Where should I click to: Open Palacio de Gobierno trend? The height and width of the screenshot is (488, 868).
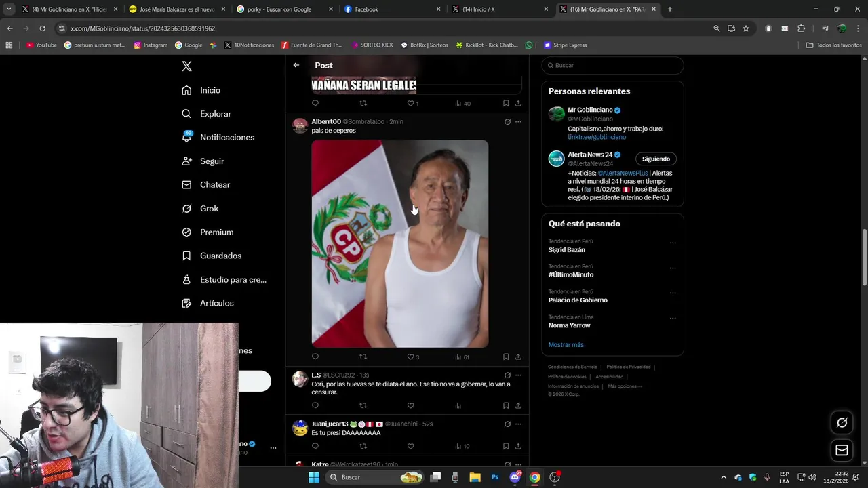point(578,300)
